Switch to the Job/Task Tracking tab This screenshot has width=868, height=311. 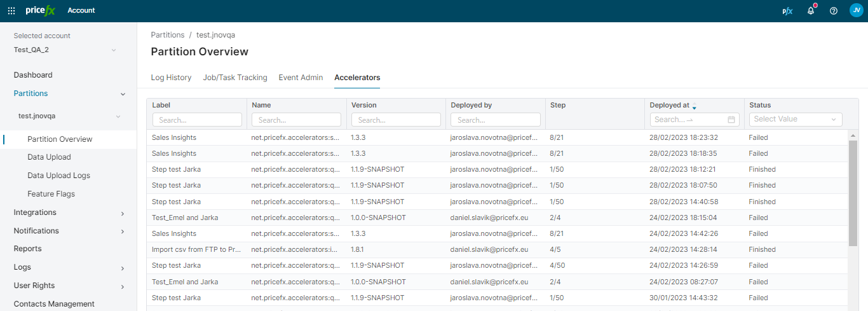pos(235,78)
